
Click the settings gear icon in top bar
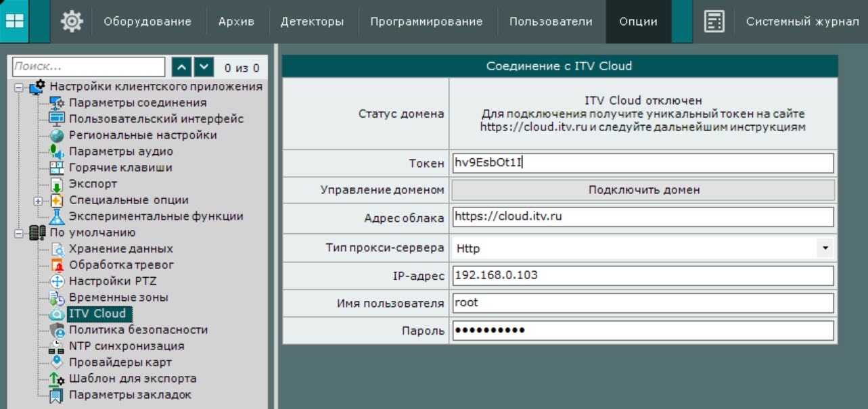(71, 22)
